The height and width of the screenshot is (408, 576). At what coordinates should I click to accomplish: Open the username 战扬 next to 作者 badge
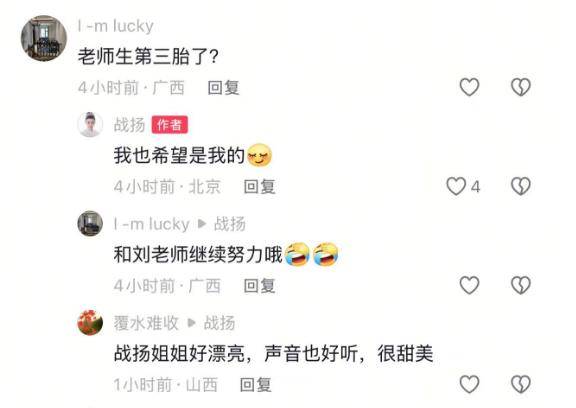coord(130,125)
